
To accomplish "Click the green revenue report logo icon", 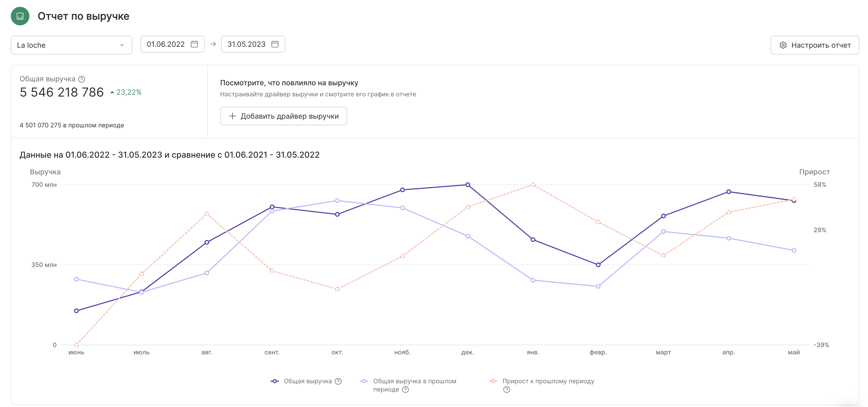I will coord(20,16).
